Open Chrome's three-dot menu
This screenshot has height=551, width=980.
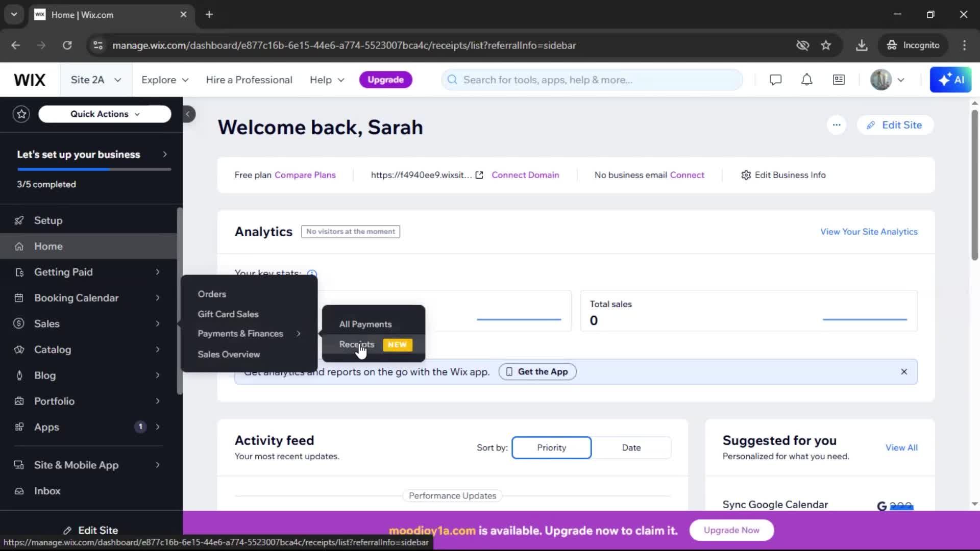pyautogui.click(x=964, y=45)
